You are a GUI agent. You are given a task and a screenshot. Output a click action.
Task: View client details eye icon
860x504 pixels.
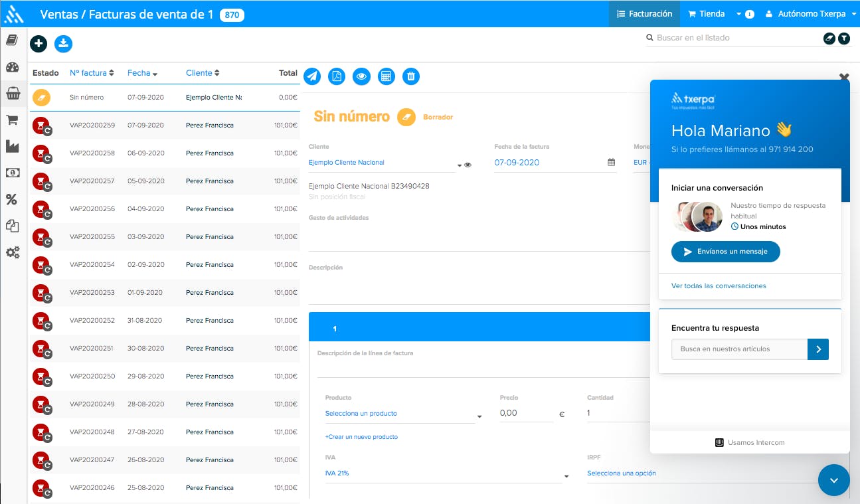tap(468, 165)
